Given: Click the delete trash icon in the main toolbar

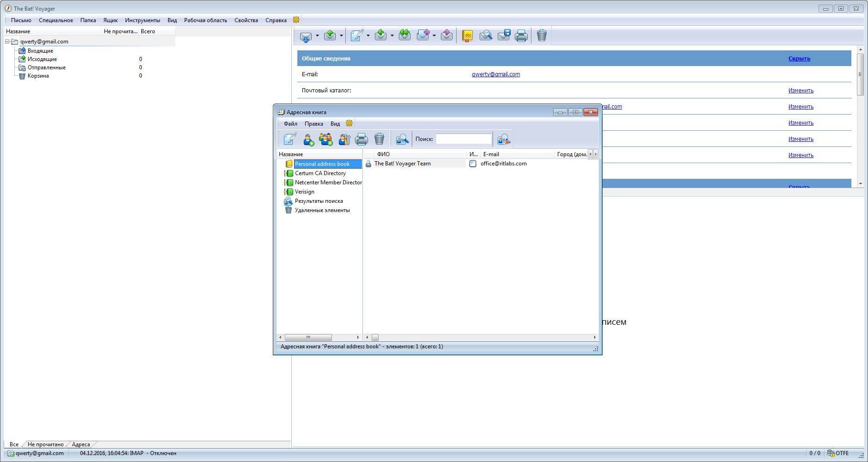Looking at the screenshot, I should [x=542, y=36].
